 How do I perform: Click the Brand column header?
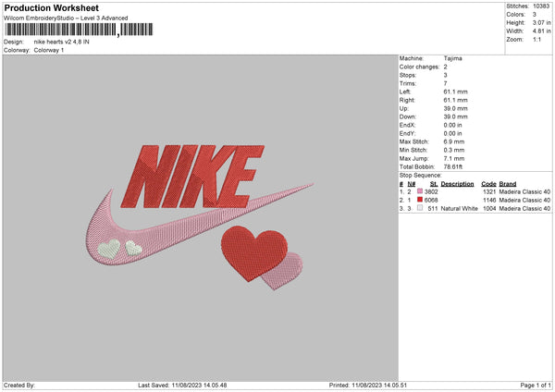[x=509, y=183]
